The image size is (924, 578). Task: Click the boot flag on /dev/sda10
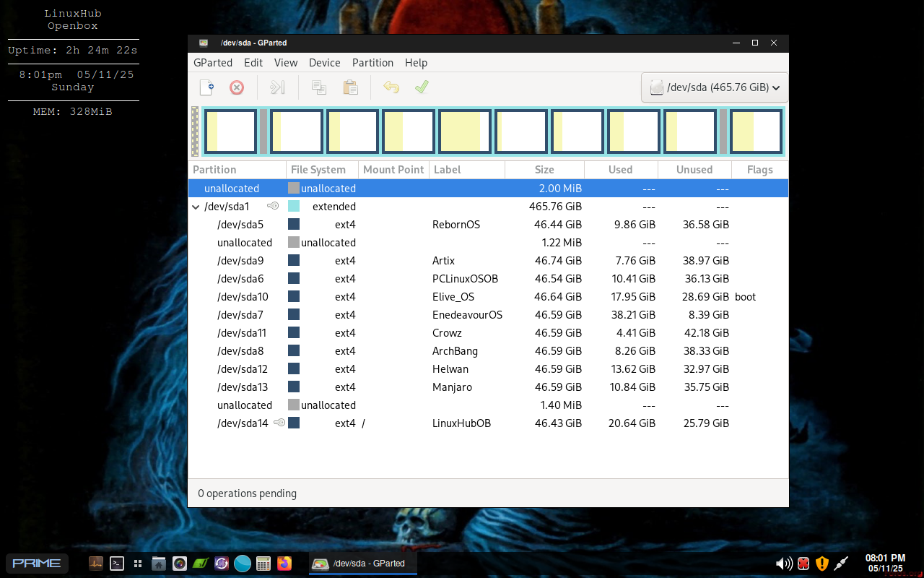point(746,297)
